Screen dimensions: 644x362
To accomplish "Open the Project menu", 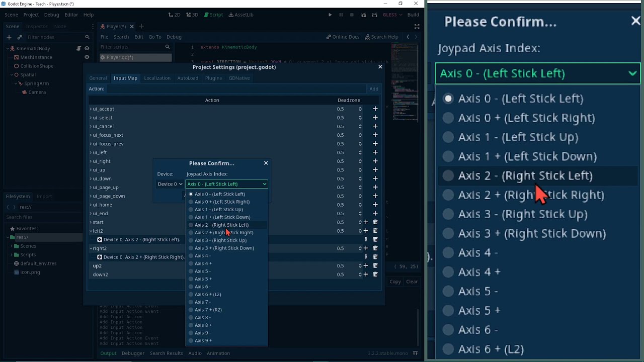I will (31, 15).
